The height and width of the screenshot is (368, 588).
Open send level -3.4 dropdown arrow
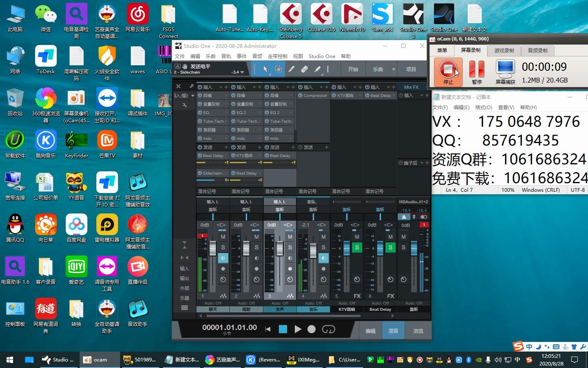242,72
